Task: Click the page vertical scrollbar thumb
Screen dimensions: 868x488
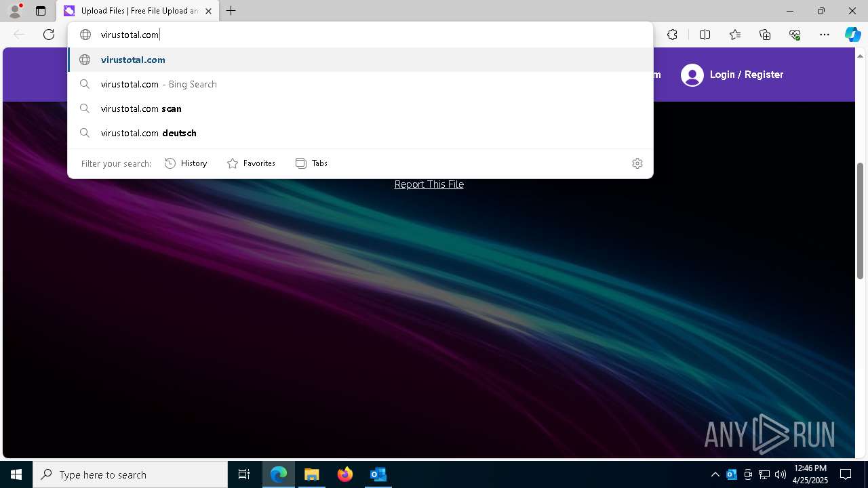Action: pyautogui.click(x=860, y=220)
